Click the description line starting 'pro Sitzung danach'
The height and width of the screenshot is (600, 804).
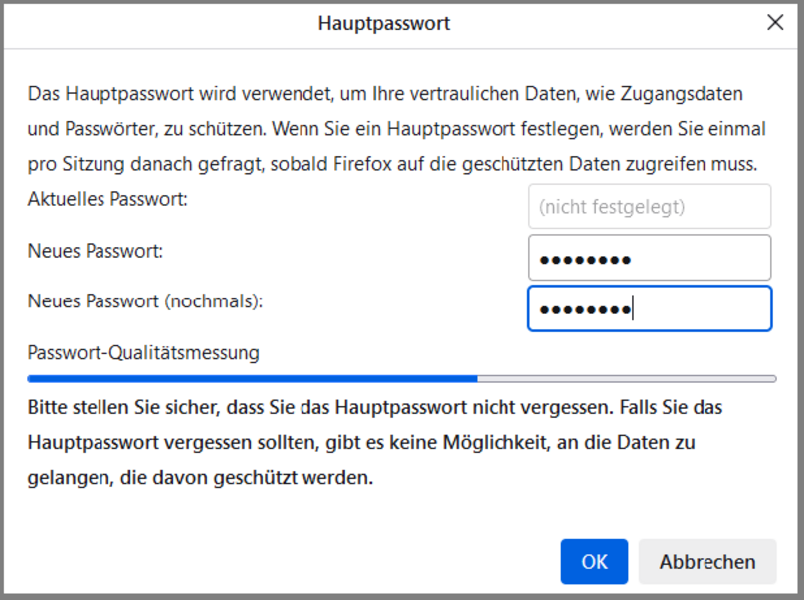tap(392, 163)
